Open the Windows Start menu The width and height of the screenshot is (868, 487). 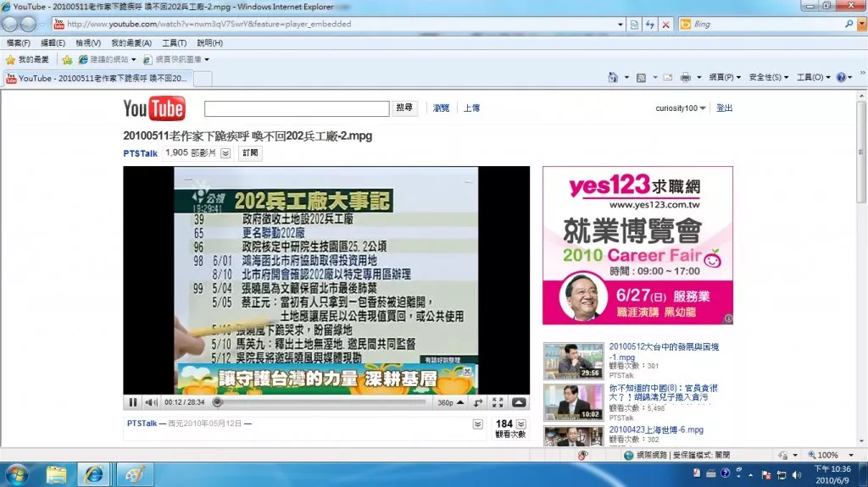17,475
